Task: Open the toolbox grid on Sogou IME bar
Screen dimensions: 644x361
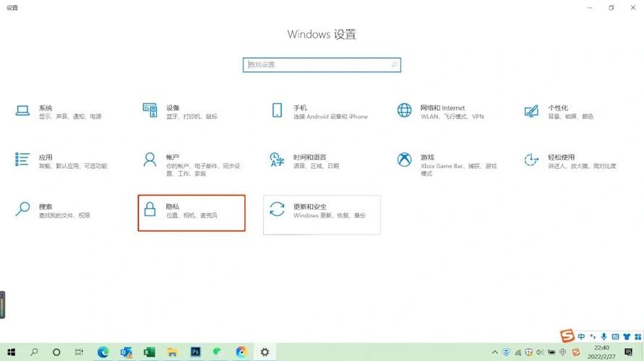Action: pos(637,336)
